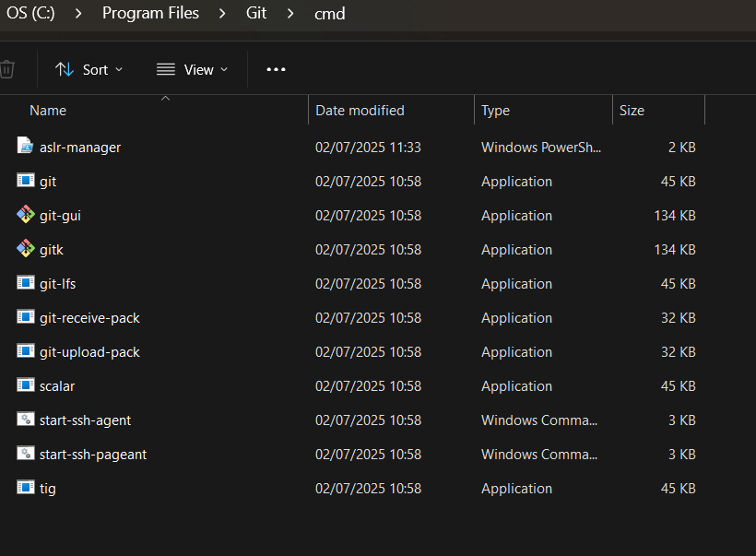Select the scalar file name

pos(57,386)
